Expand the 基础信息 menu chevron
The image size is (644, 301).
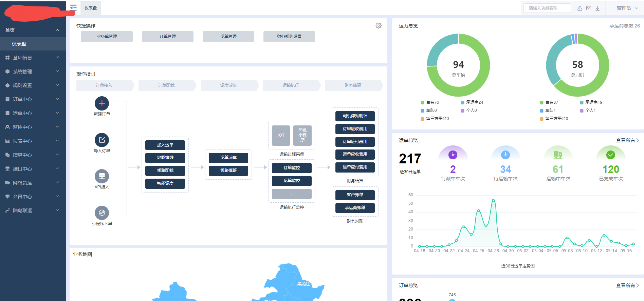[x=57, y=58]
